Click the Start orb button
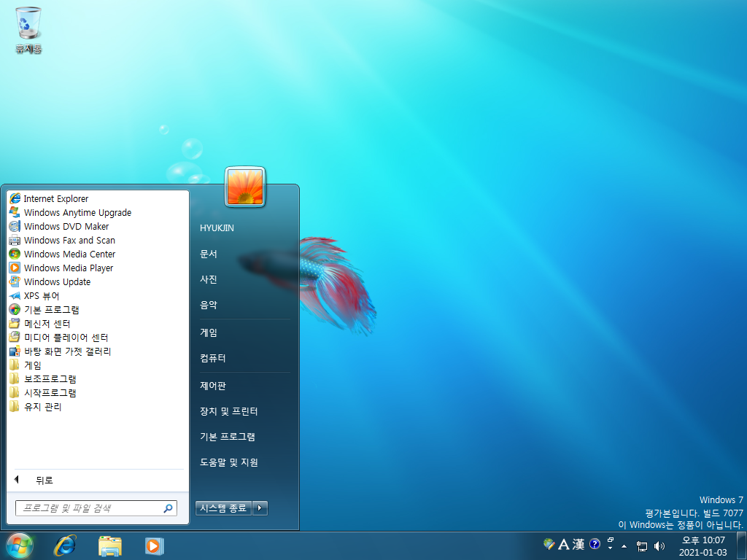 [20, 545]
